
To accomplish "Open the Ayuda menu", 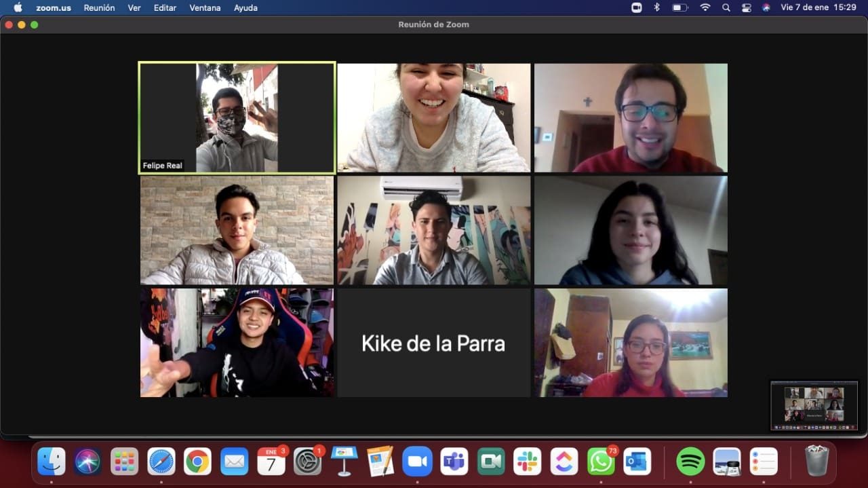I will click(x=245, y=7).
